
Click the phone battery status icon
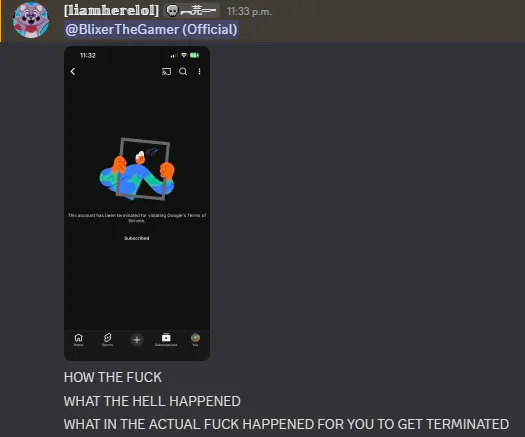(x=195, y=55)
